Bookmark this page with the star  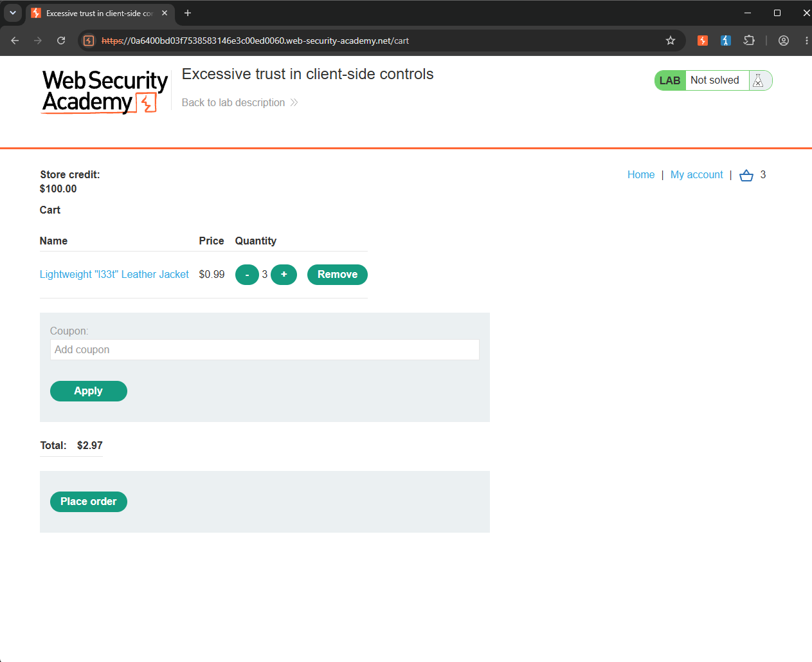(x=671, y=41)
